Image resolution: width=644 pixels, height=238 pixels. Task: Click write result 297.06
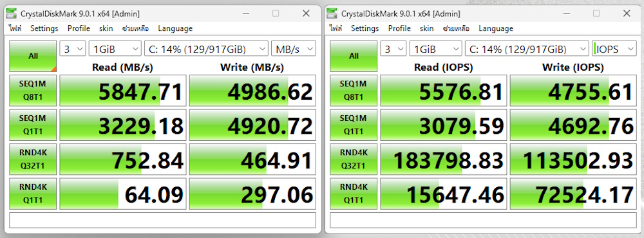(252, 194)
